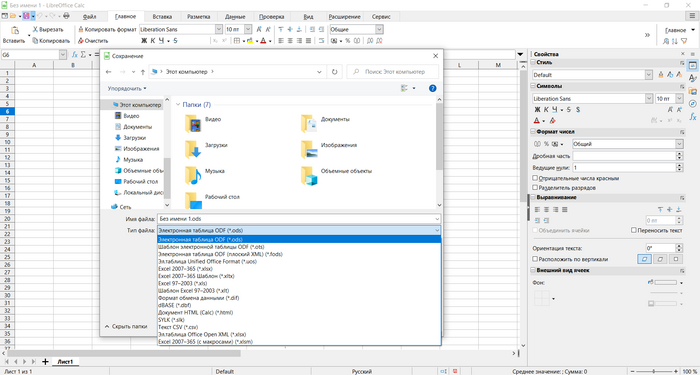700x375 pixels.
Task: Click the up arrow in save dialog navigation
Action: (x=142, y=71)
